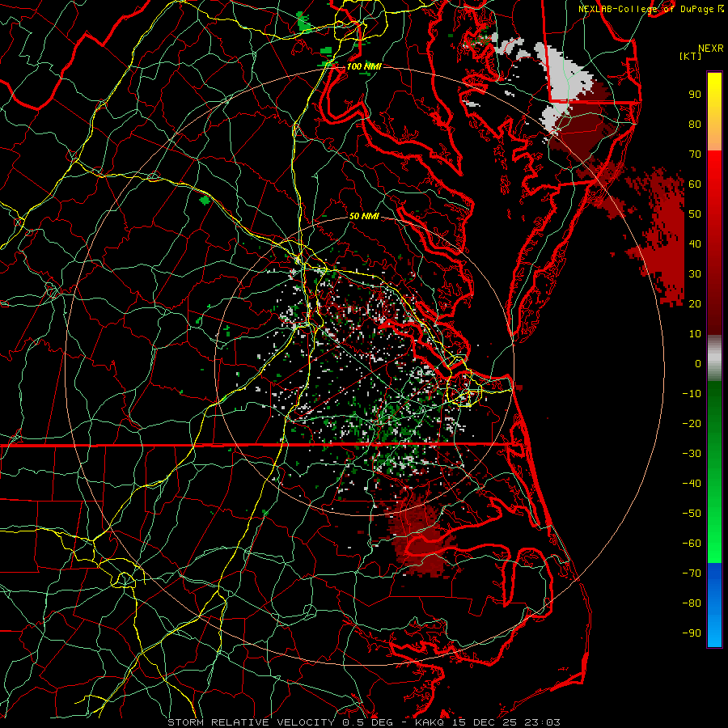The height and width of the screenshot is (728, 728).
Task: Click the KAKQ radar station identifier
Action: click(x=430, y=722)
